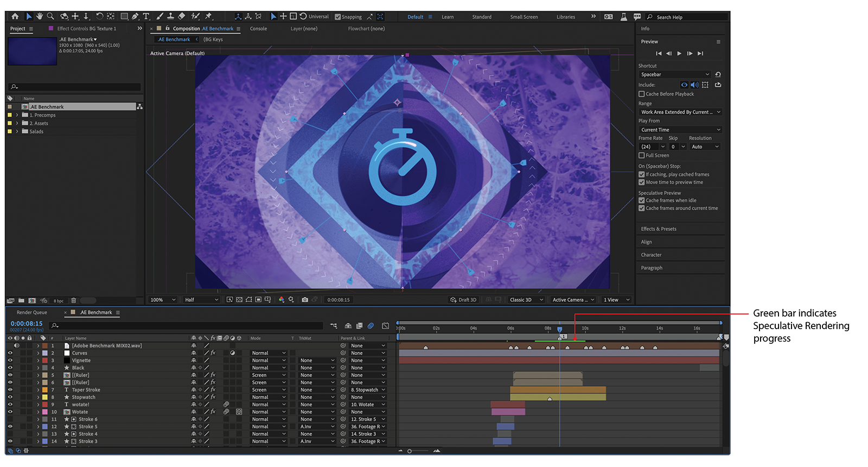
Task: Select the Hand tool in toolbar
Action: point(40,16)
